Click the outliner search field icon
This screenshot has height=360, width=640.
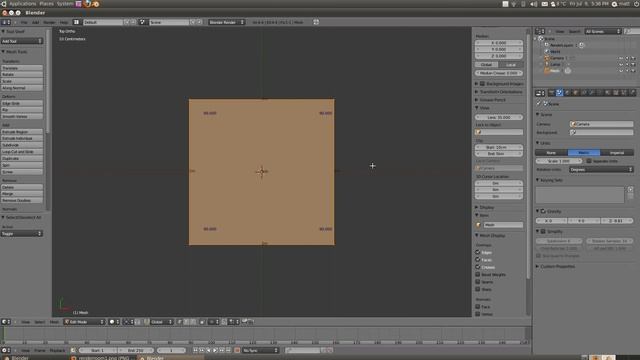click(x=629, y=31)
